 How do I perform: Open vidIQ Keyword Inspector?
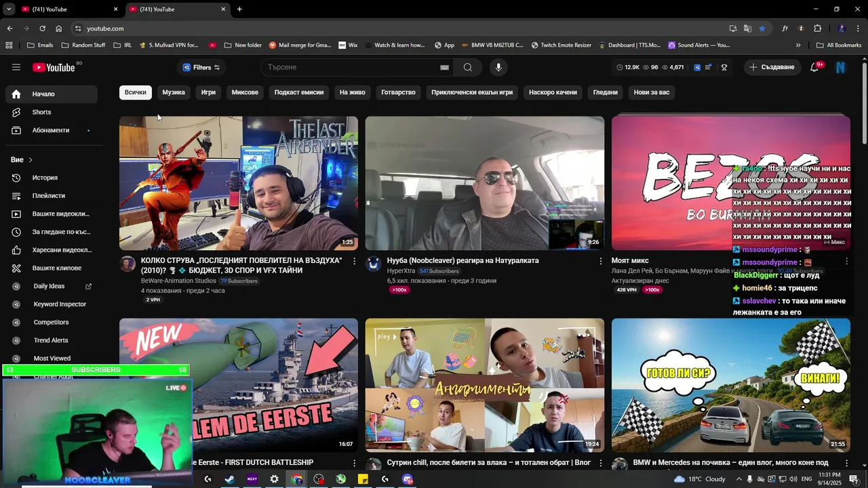pyautogui.click(x=52, y=304)
